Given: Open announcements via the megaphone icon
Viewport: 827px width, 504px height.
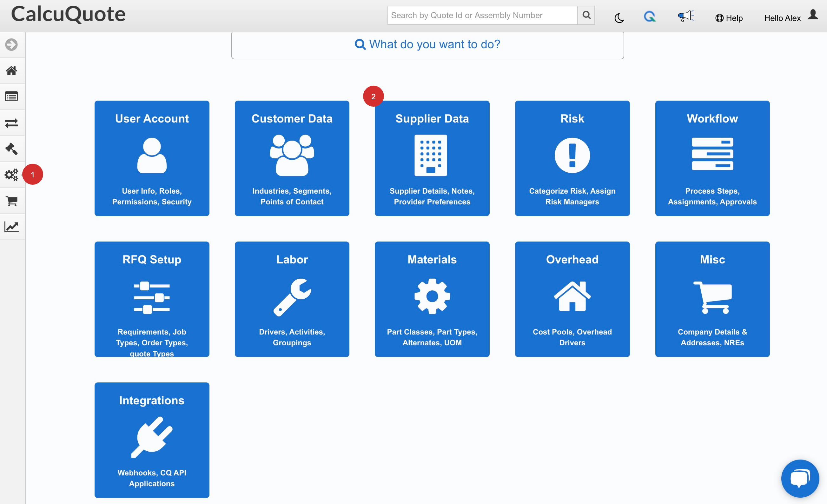Looking at the screenshot, I should click(x=685, y=16).
